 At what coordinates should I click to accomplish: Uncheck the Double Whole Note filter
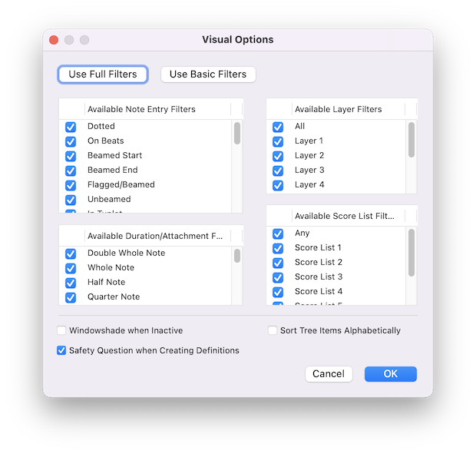(x=71, y=254)
